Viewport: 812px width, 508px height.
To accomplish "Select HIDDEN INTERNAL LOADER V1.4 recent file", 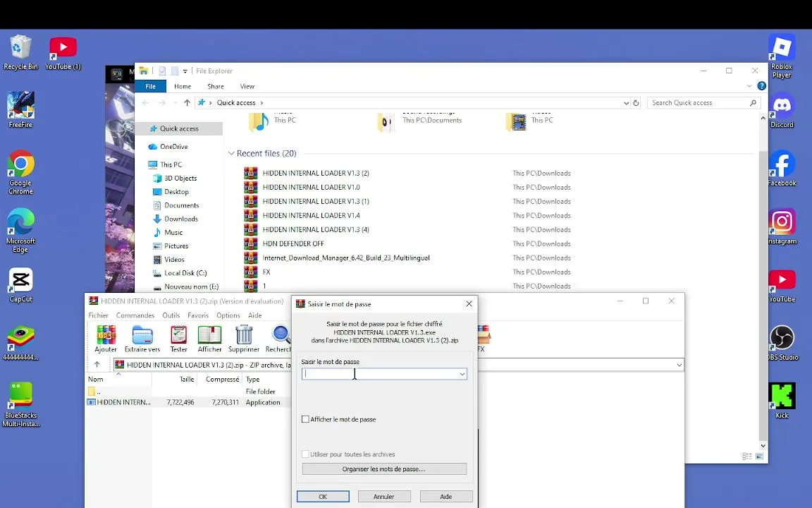I will pos(312,216).
